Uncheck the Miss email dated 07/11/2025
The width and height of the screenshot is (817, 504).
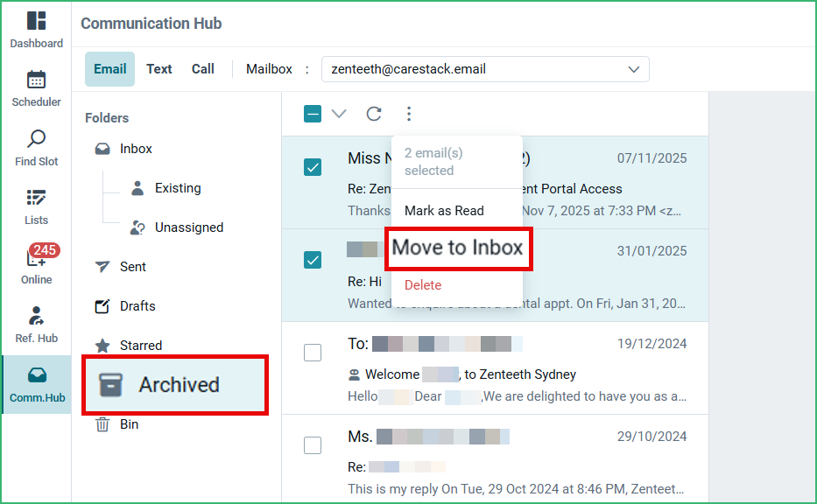pyautogui.click(x=313, y=167)
